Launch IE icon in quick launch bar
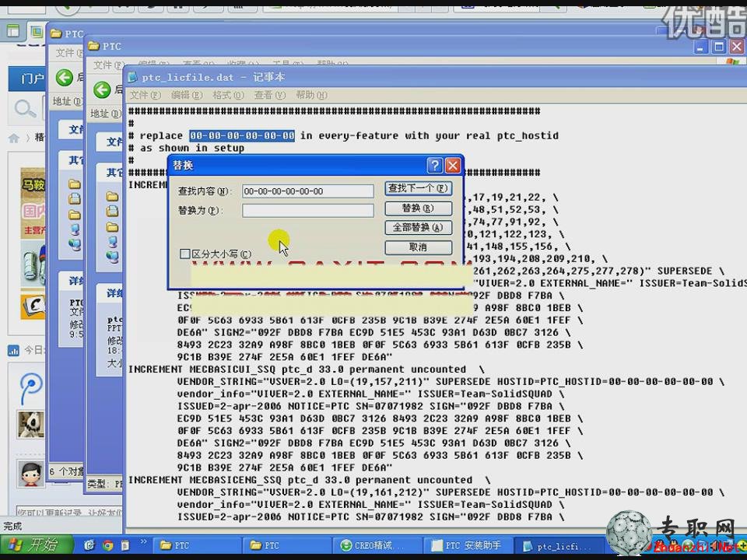Image resolution: width=747 pixels, height=560 pixels. (x=89, y=545)
